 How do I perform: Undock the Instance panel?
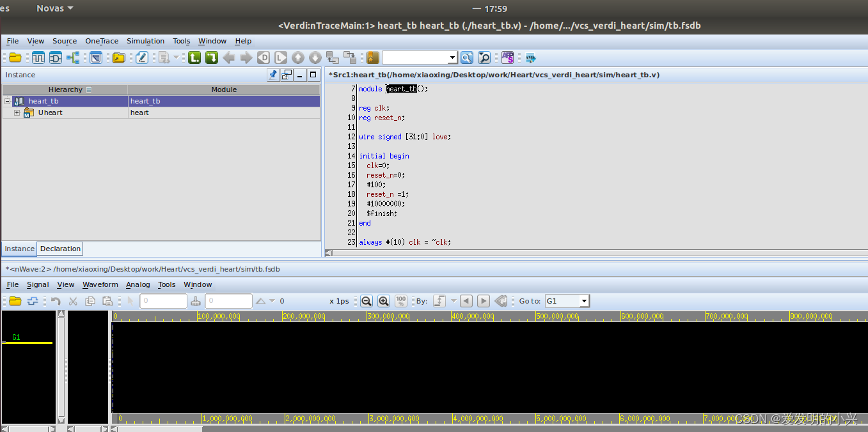[287, 75]
